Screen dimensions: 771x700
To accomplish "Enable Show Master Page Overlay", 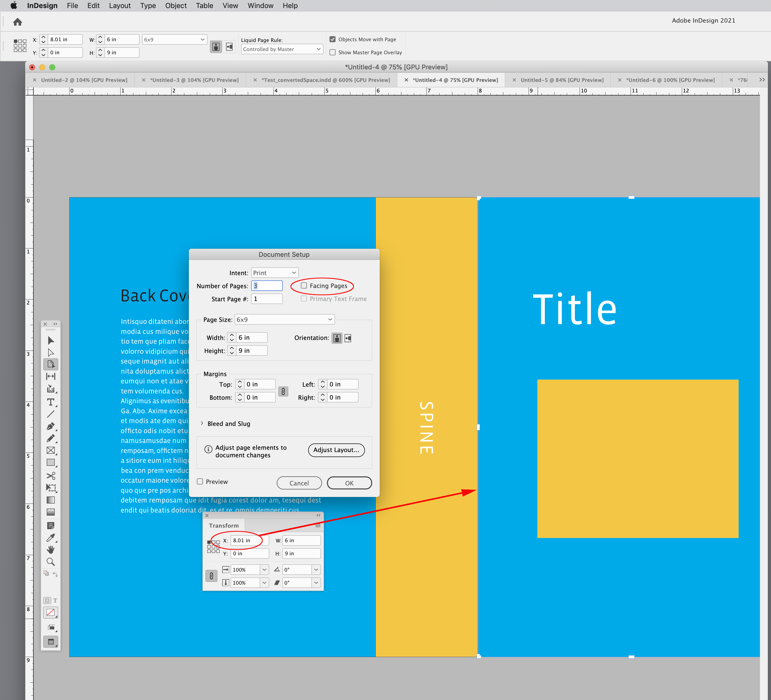I will click(332, 52).
